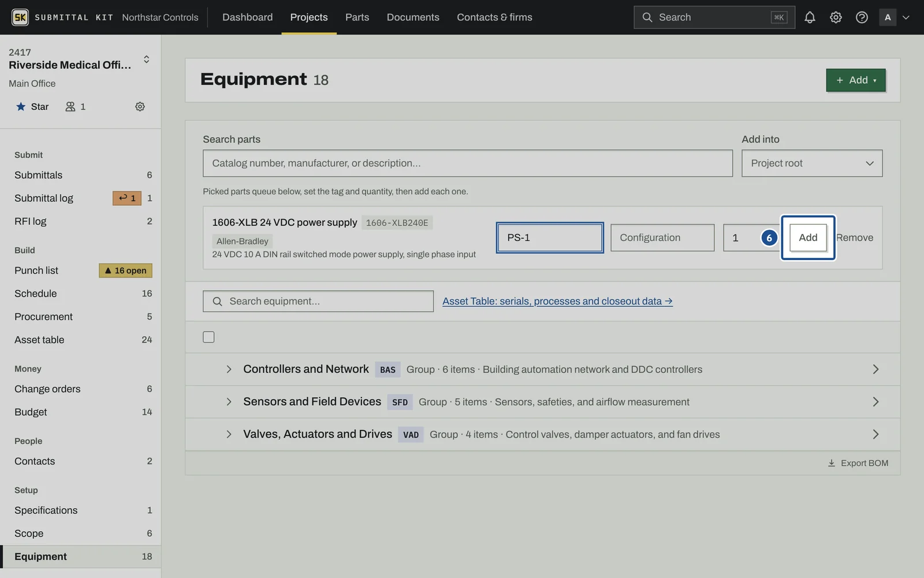Focus the Search parts catalog field
Screen dimensions: 924x578
coord(468,163)
